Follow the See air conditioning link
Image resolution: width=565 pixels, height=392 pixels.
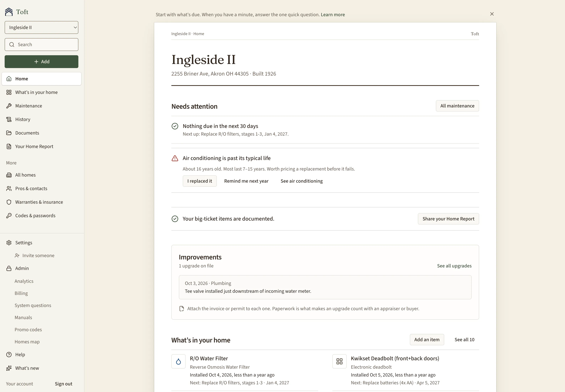pos(302,181)
